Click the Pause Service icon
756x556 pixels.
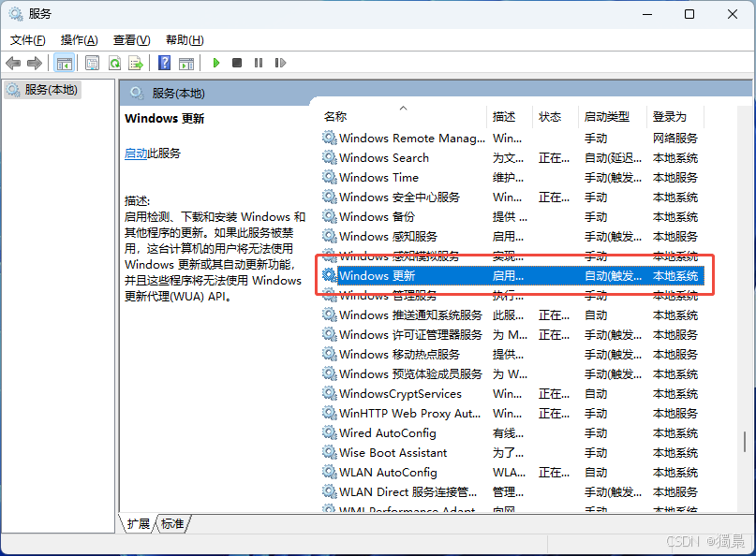tap(259, 63)
